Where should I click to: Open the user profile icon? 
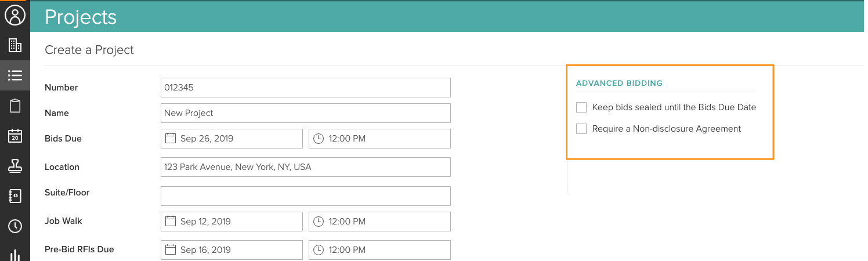15,16
